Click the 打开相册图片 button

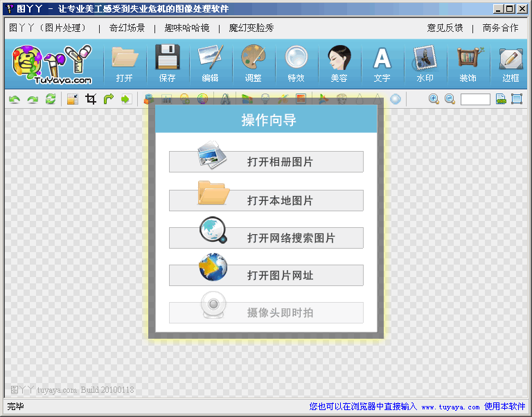pyautogui.click(x=266, y=162)
